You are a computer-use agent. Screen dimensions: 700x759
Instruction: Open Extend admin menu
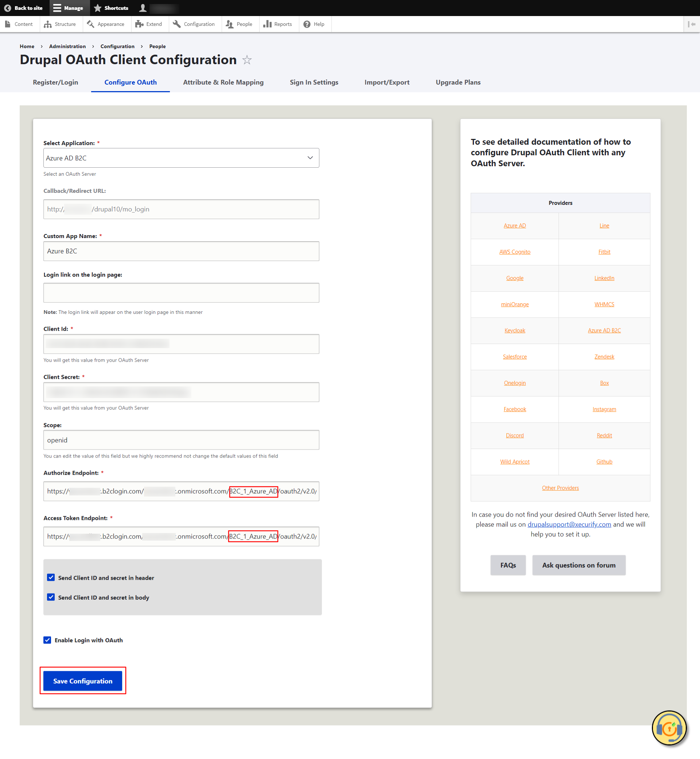point(149,24)
